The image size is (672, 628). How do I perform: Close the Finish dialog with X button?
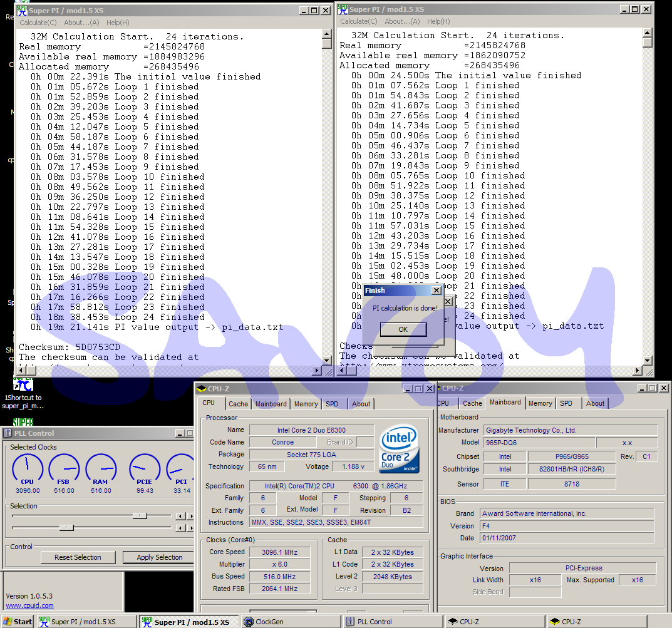coord(437,291)
